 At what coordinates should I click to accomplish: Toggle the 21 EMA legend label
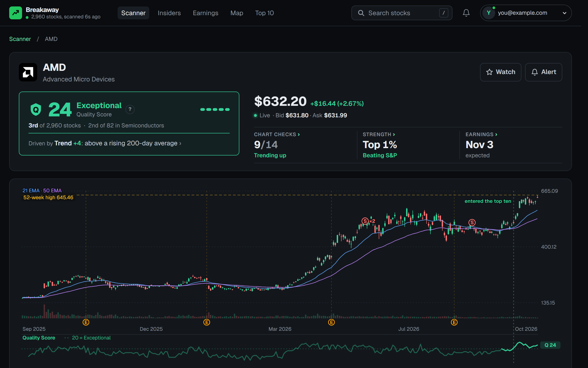[x=31, y=191]
